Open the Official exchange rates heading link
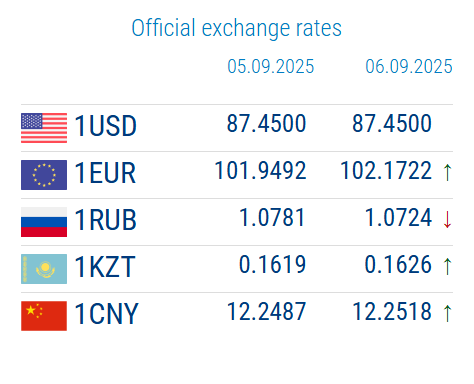 (237, 28)
